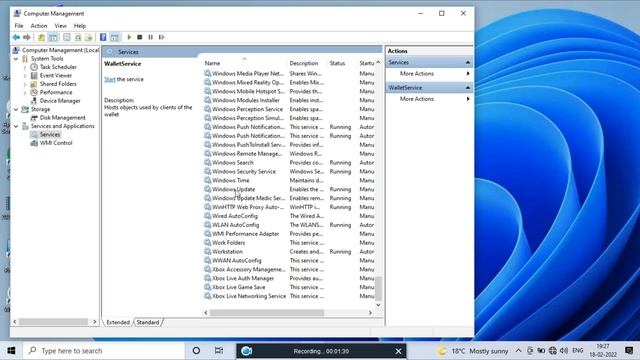Expand the Task Scheduler node
The height and width of the screenshot is (360, 640).
pos(25,67)
